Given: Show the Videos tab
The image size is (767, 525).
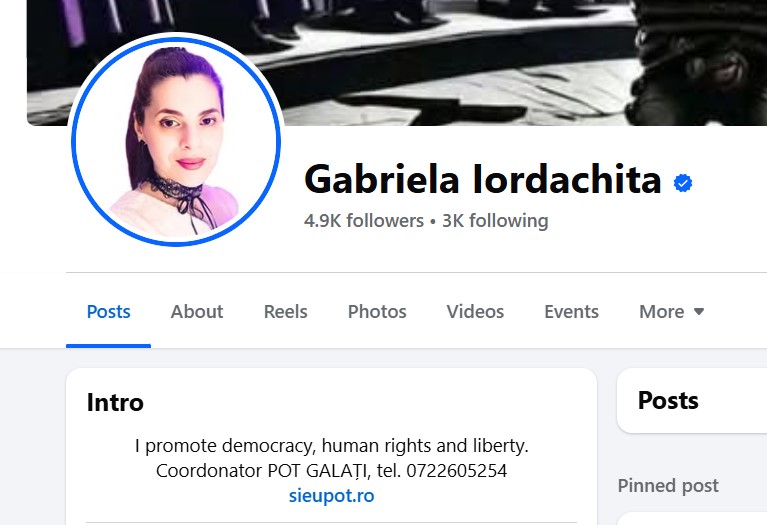Looking at the screenshot, I should pyautogui.click(x=475, y=312).
